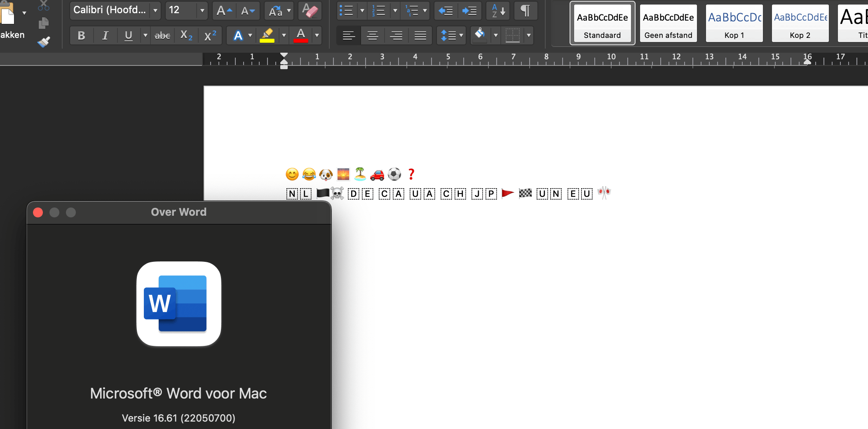Open highlight color dropdown arrow

(x=284, y=35)
